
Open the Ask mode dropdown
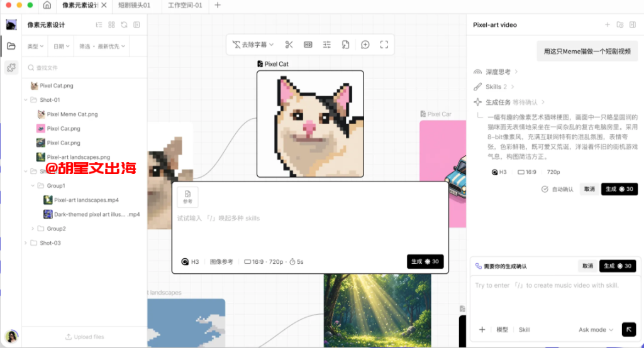pyautogui.click(x=596, y=330)
